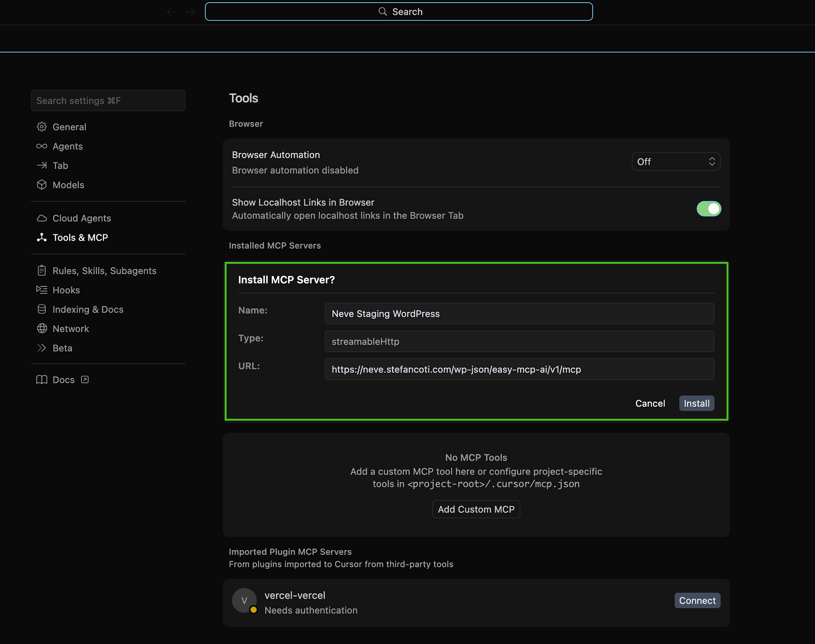
Task: Click the Indexing & Docs database icon
Action: tap(42, 309)
